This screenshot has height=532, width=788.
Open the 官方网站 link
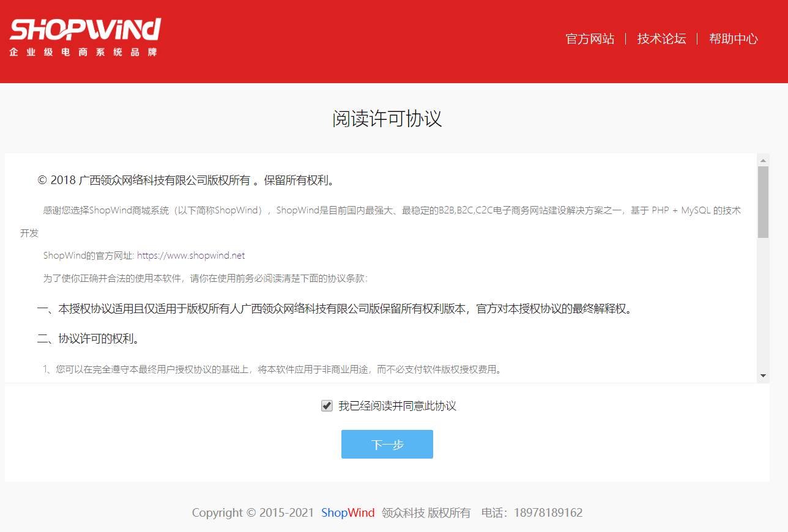pyautogui.click(x=590, y=39)
